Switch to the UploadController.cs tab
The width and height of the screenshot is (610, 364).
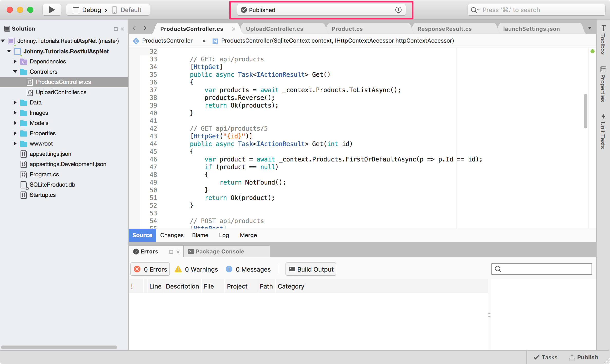tap(274, 29)
